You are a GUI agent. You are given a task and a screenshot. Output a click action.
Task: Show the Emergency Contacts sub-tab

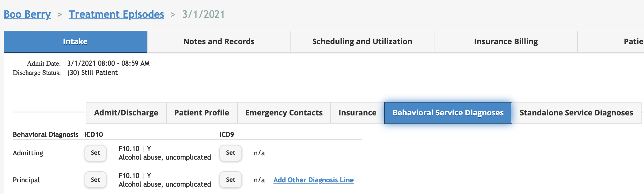pos(284,113)
